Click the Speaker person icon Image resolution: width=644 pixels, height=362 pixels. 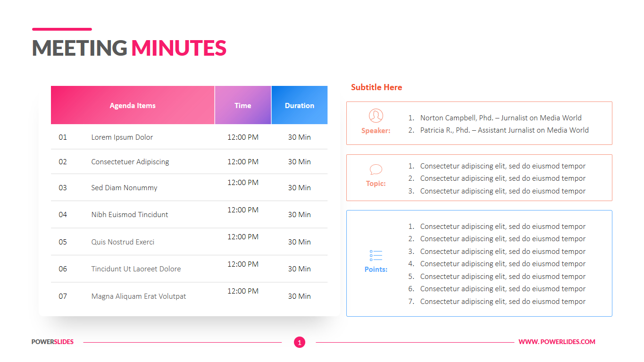pos(376,116)
